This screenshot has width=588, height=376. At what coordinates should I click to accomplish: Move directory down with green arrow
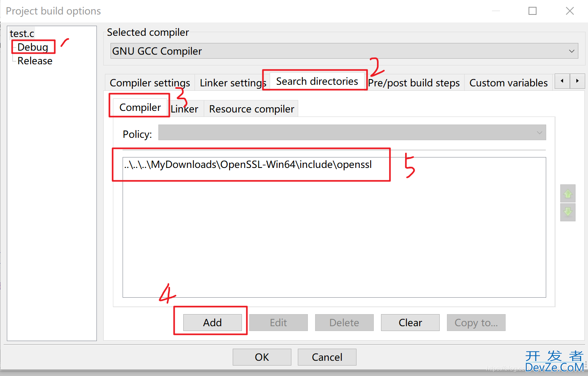(568, 212)
